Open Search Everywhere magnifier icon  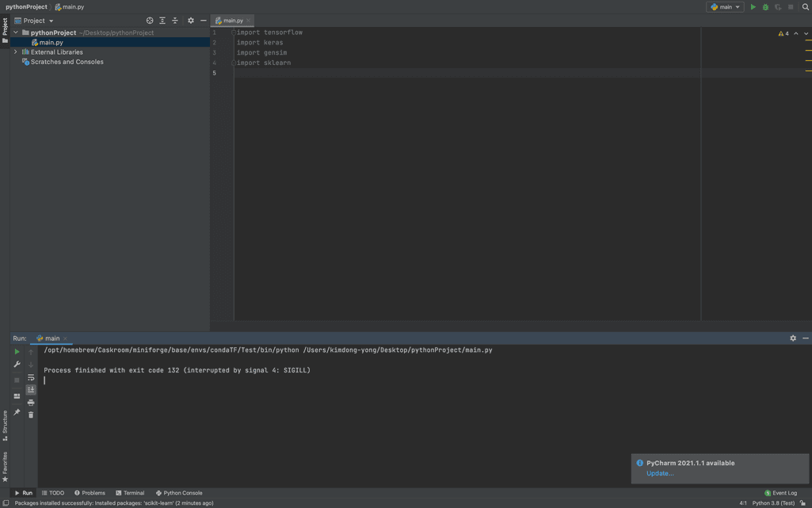point(806,6)
